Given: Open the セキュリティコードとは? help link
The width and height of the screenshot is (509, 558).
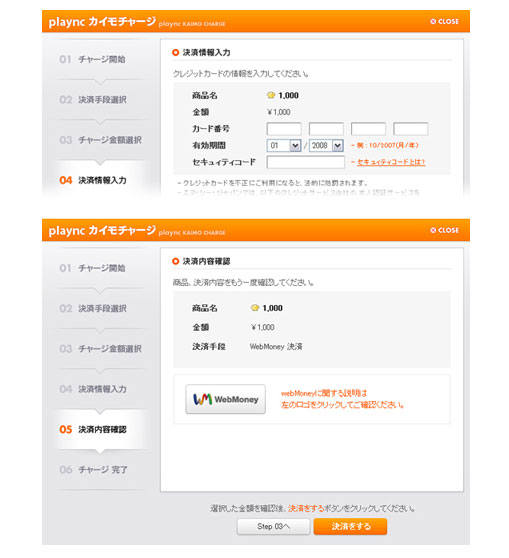Looking at the screenshot, I should coord(391,162).
